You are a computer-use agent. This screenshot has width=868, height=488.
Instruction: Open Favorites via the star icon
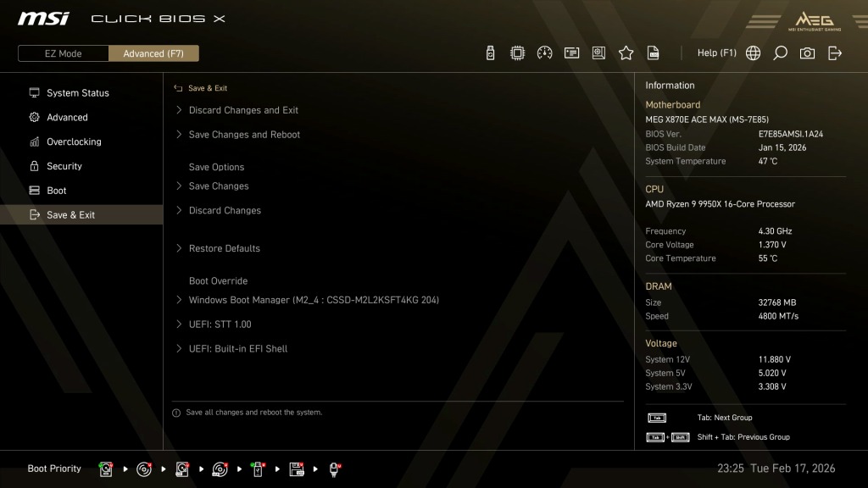point(626,53)
